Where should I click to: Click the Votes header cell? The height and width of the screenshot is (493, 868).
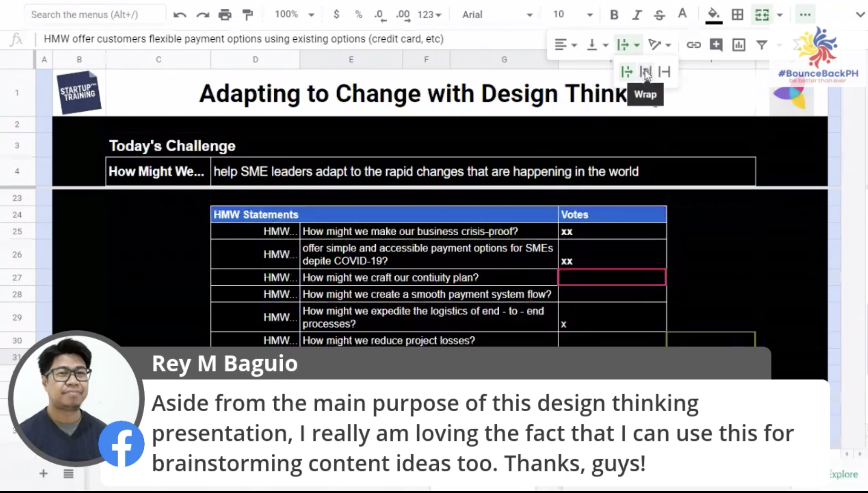(x=612, y=214)
